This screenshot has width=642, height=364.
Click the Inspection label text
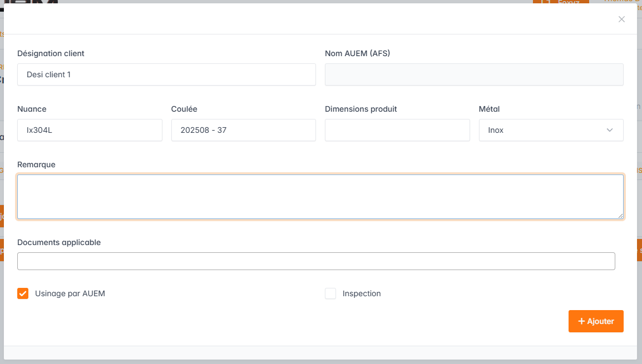[x=362, y=293]
